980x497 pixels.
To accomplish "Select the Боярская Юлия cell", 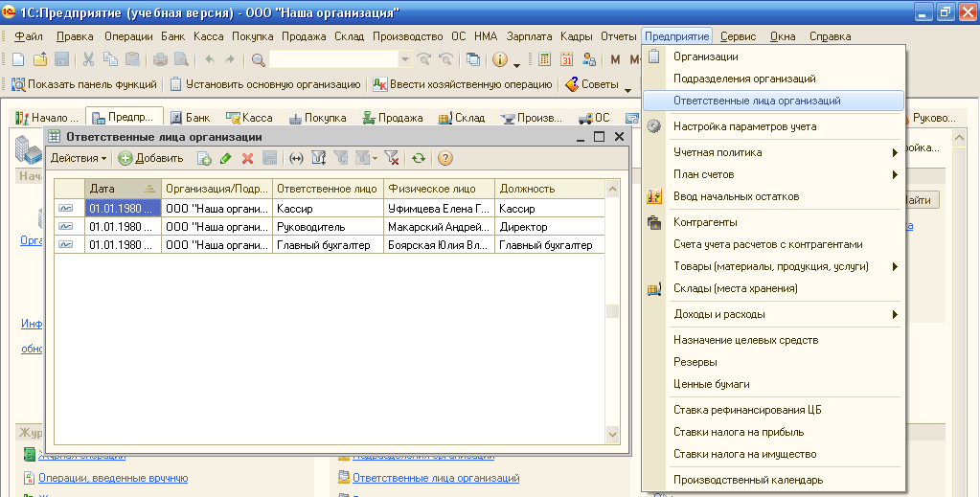I will pos(439,245).
